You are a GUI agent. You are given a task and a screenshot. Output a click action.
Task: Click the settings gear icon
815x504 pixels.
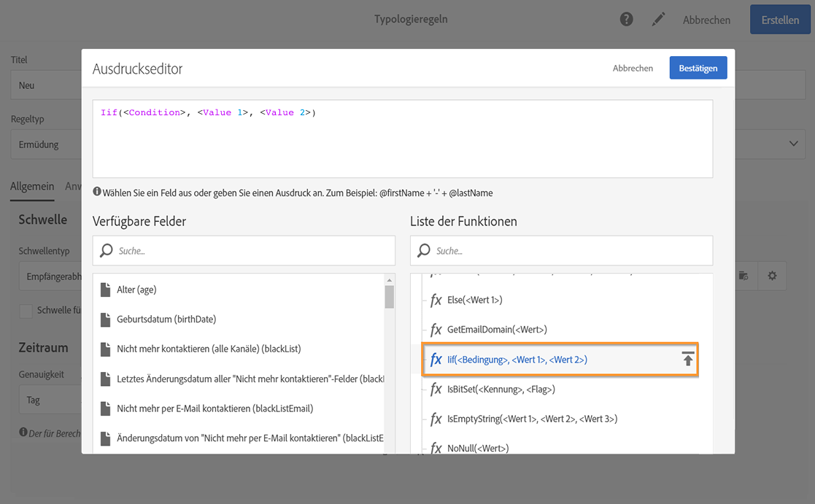772,276
